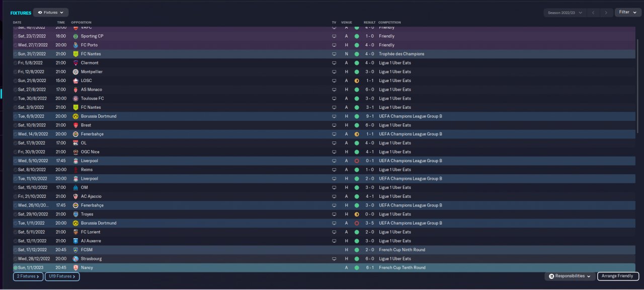Viewport: 644px width, 290px height.
Task: Click the Strasbourg club crest icon
Action: (x=75, y=259)
